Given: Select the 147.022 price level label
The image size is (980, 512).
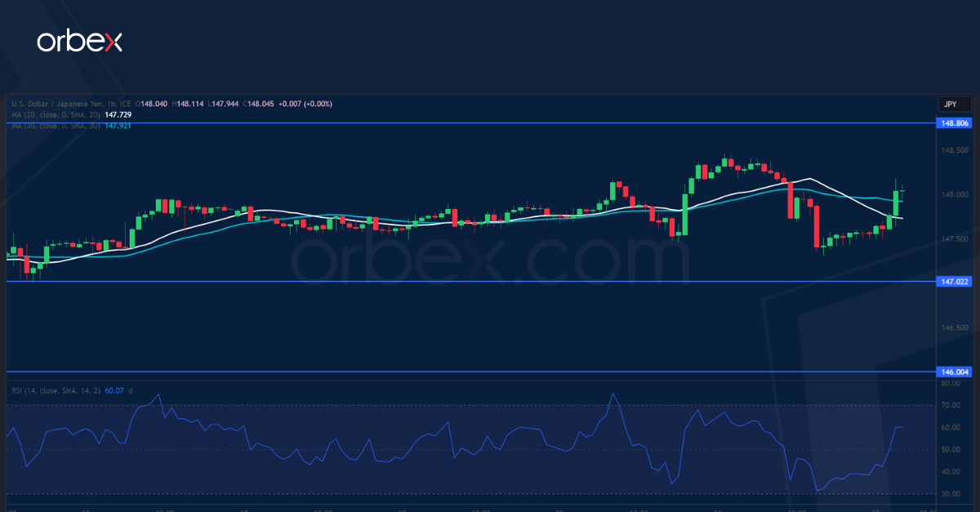Looking at the screenshot, I should 954,281.
